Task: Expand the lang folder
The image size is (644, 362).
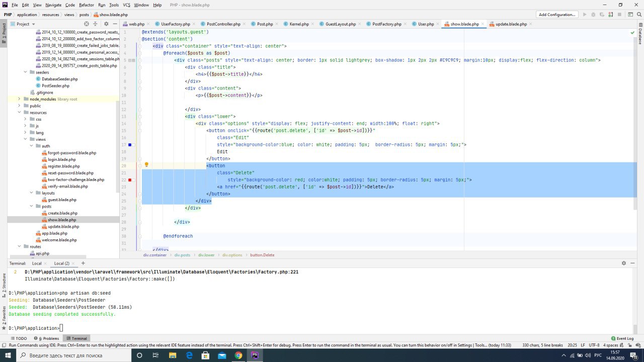Action: point(26,133)
